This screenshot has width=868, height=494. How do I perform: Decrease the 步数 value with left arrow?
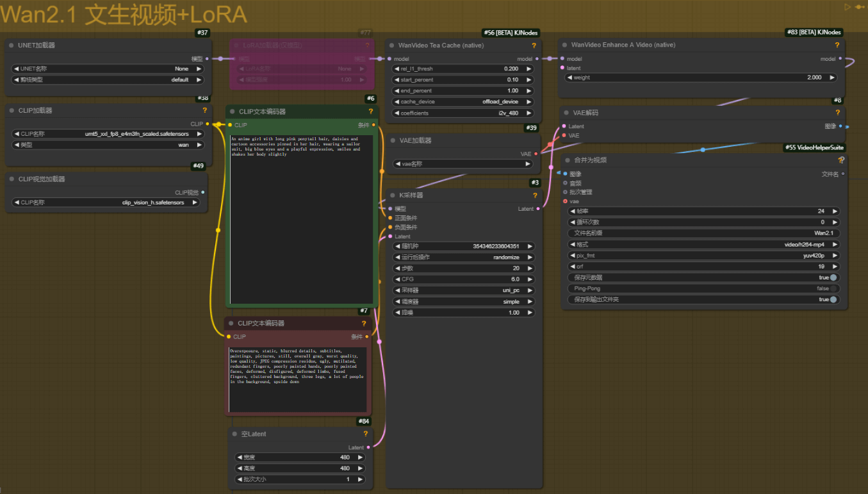point(398,268)
